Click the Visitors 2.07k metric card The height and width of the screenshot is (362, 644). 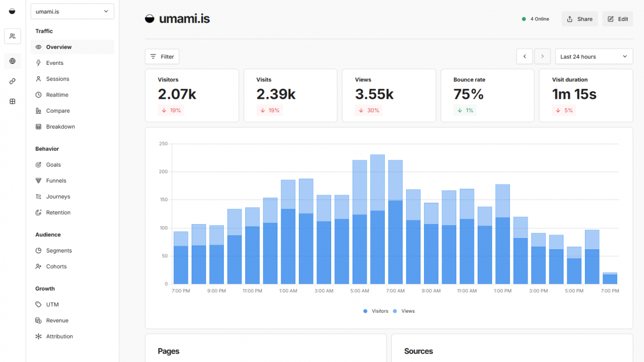tap(192, 95)
